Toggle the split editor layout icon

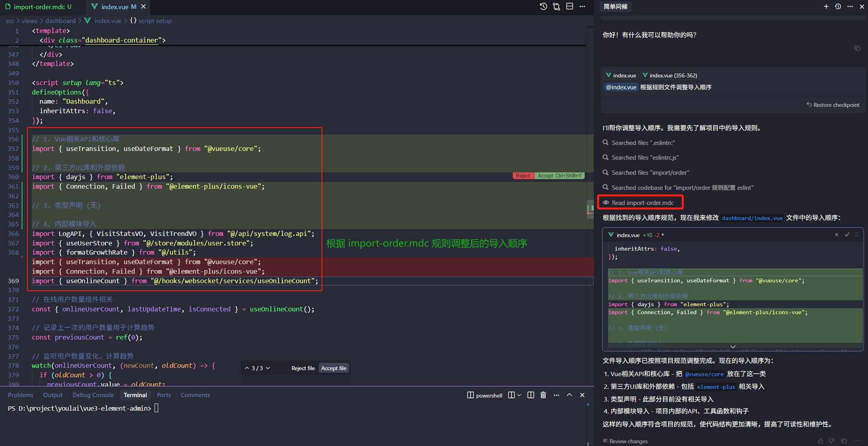570,6
